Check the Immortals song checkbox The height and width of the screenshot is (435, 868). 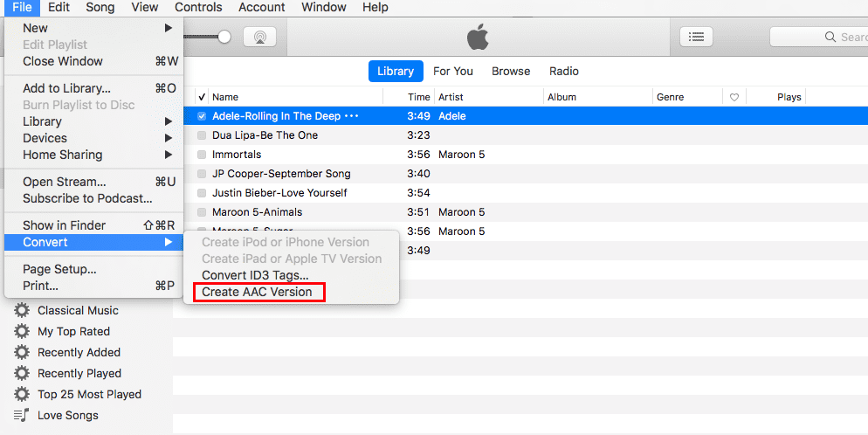(x=202, y=155)
